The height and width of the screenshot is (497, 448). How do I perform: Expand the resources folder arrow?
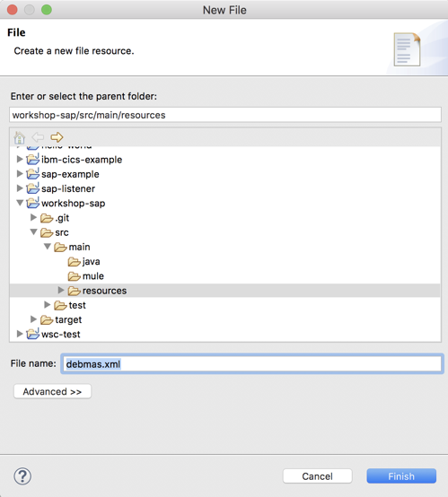click(61, 291)
